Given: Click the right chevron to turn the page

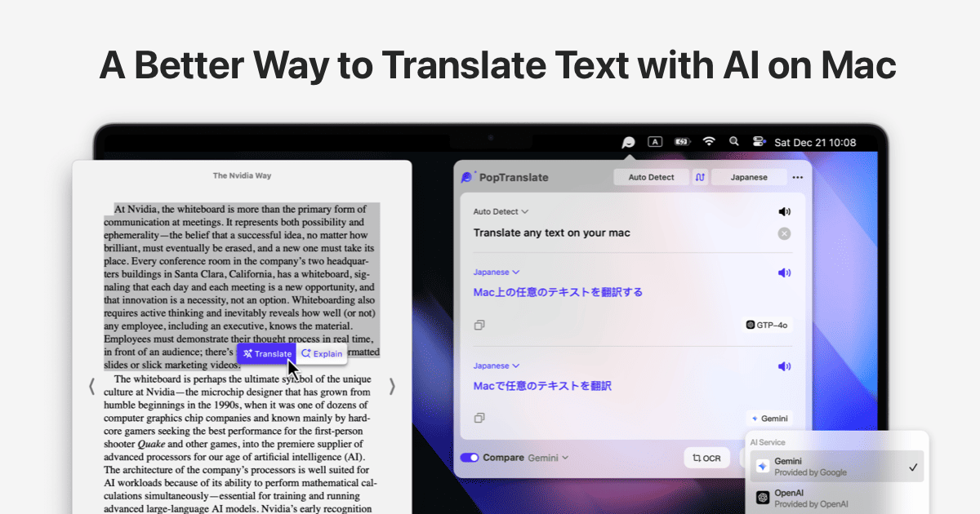Looking at the screenshot, I should pyautogui.click(x=392, y=386).
